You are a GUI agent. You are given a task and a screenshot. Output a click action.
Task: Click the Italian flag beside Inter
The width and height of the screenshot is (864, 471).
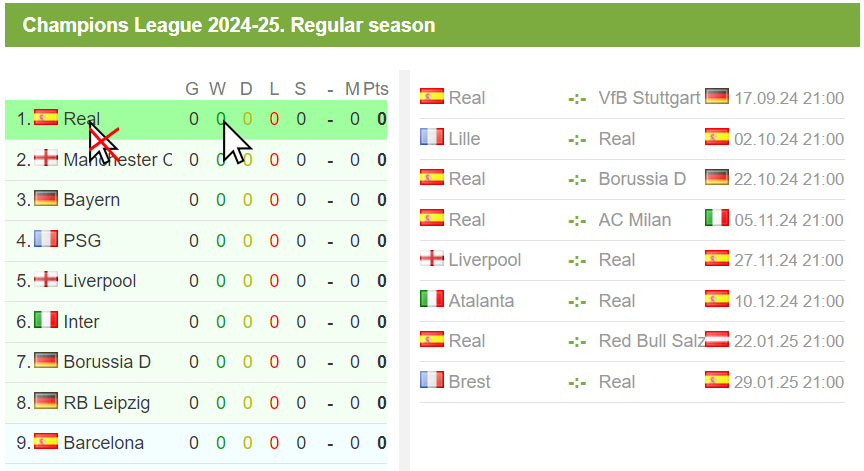pyautogui.click(x=46, y=320)
